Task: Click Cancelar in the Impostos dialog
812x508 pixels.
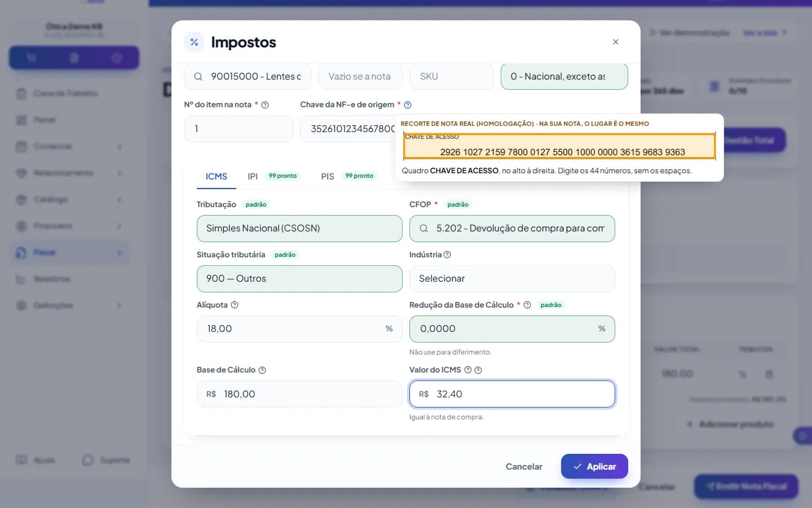Action: (x=524, y=466)
